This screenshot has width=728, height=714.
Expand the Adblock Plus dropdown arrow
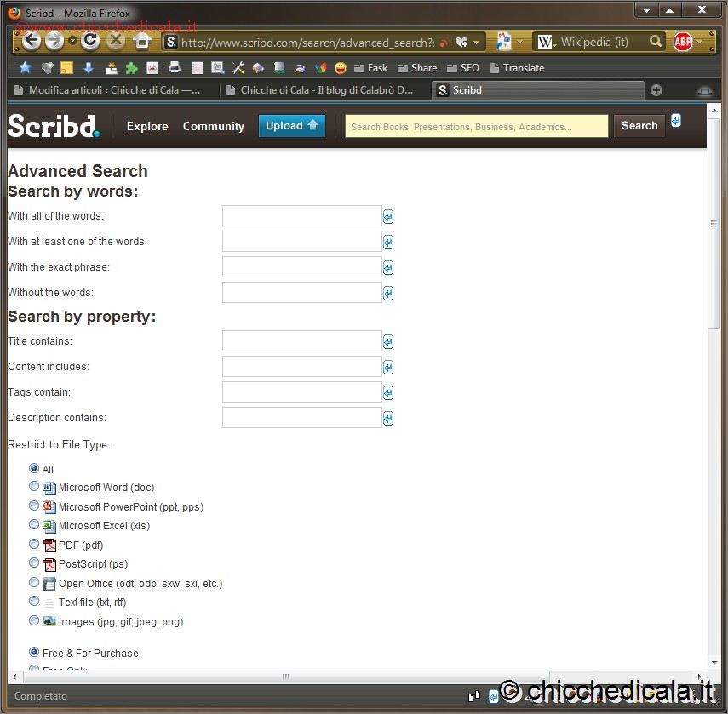pyautogui.click(x=699, y=42)
